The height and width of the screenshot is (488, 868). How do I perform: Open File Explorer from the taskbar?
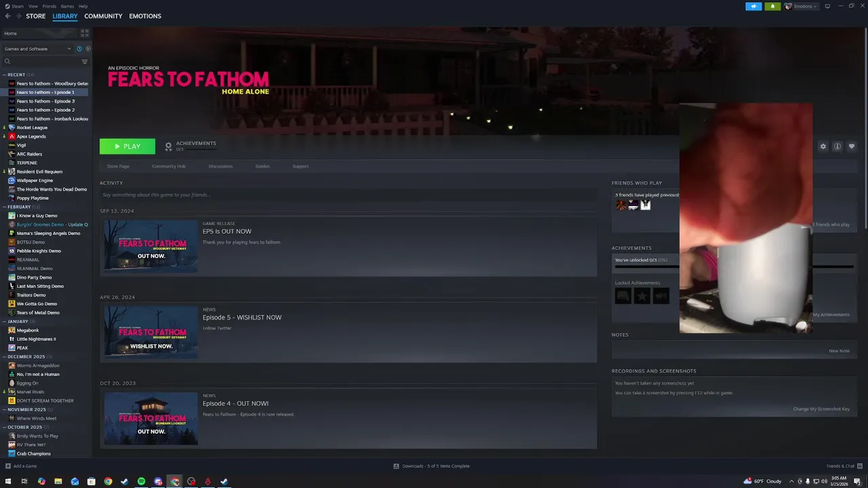pyautogui.click(x=58, y=481)
